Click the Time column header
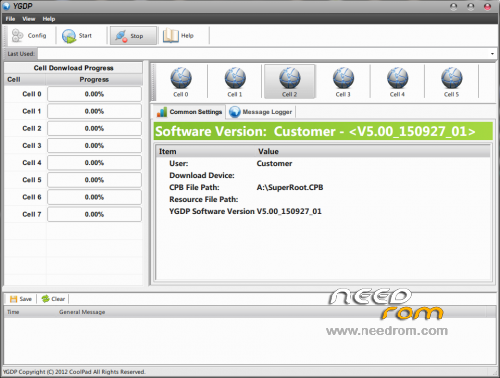 tap(30, 312)
